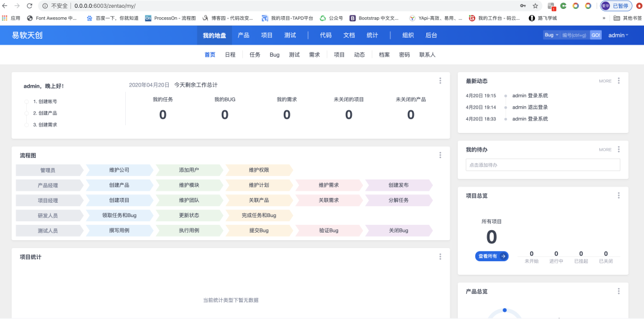Expand the admin user dropdown
This screenshot has height=319, width=644.
pyautogui.click(x=618, y=35)
